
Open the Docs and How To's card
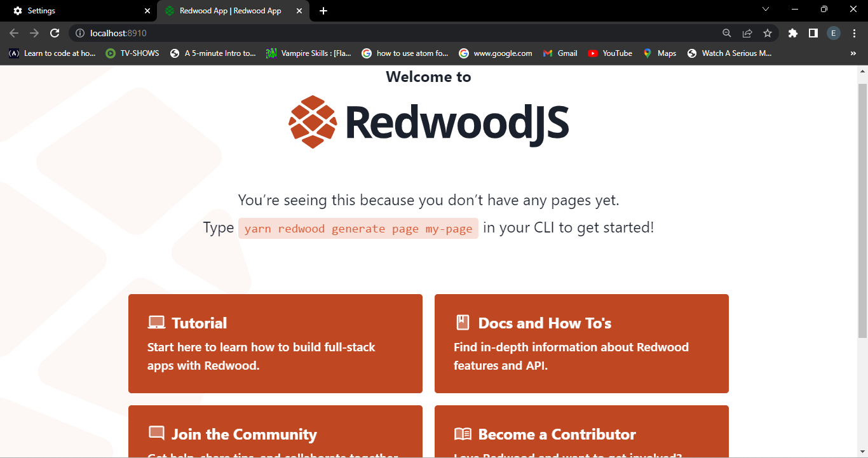[x=581, y=344]
